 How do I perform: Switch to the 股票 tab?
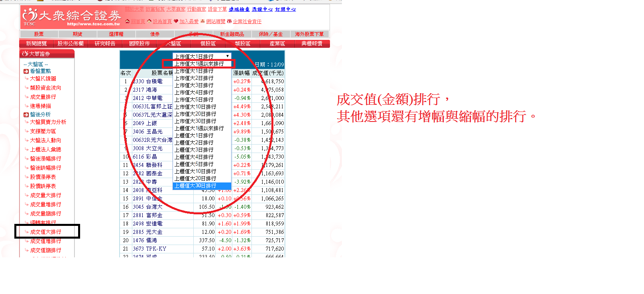tap(39, 34)
